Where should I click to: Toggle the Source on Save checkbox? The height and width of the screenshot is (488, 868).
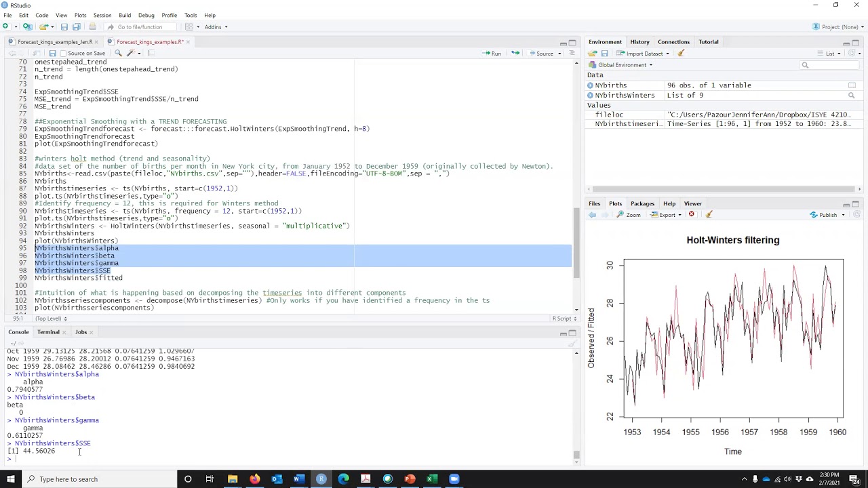63,54
